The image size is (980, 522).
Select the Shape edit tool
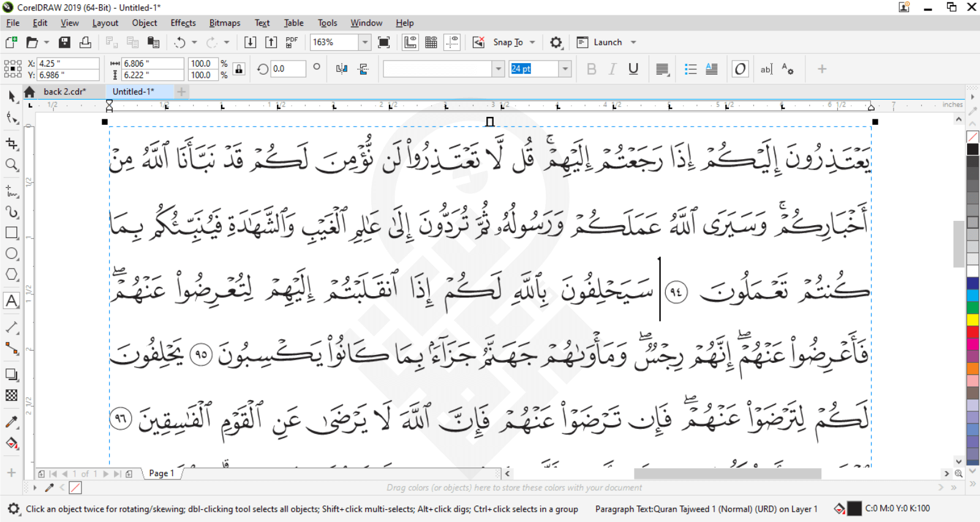coord(12,117)
